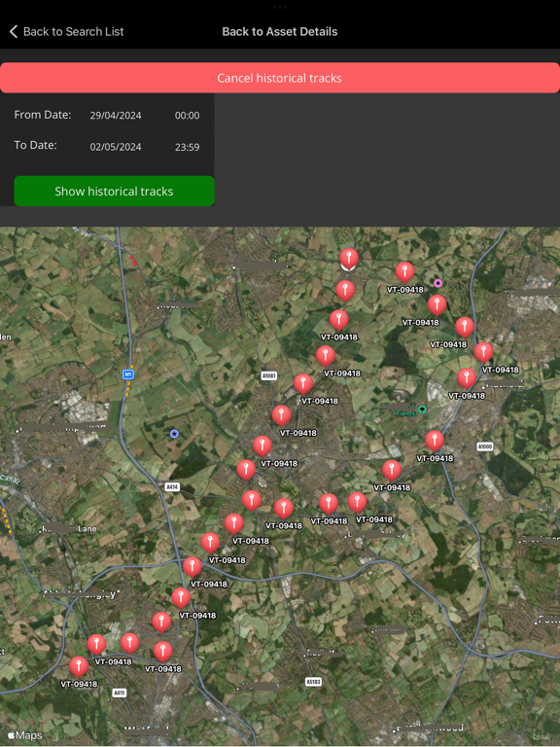Open the To Date picker 02/05/2024
This screenshot has width=560, height=747.
click(116, 147)
